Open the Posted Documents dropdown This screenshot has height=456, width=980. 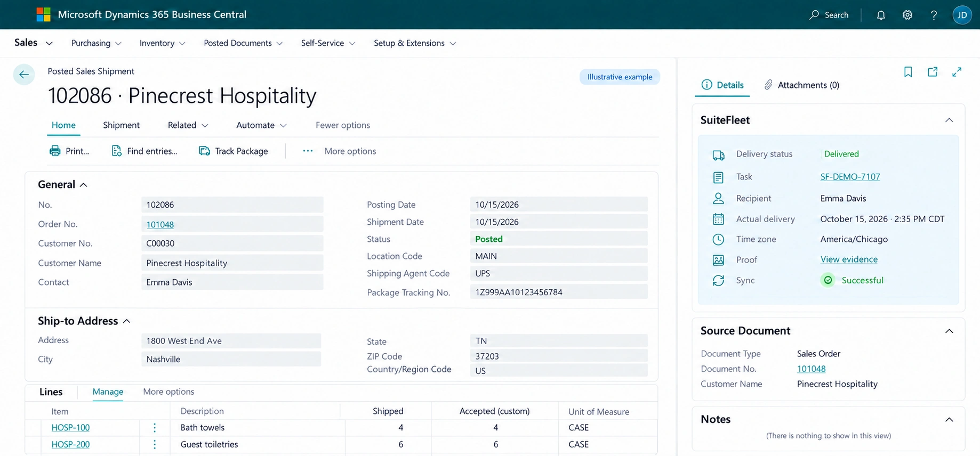coord(243,43)
